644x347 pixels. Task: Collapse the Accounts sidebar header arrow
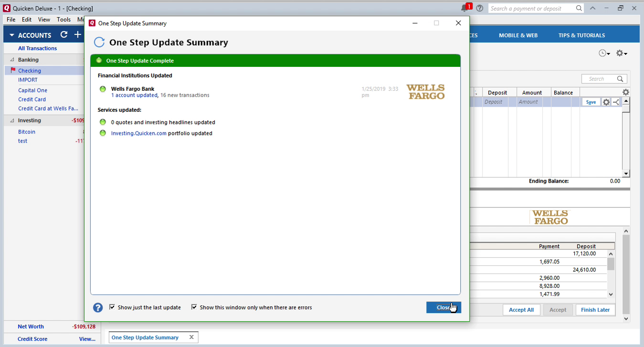12,35
